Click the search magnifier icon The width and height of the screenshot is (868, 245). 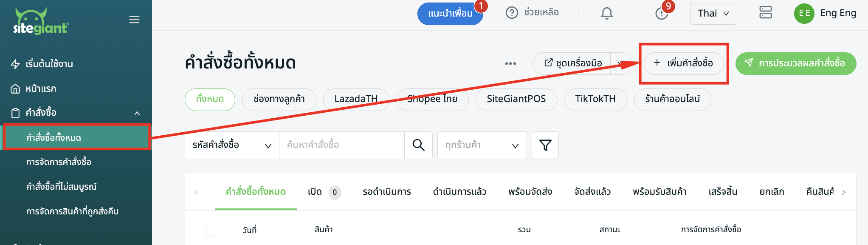[418, 145]
